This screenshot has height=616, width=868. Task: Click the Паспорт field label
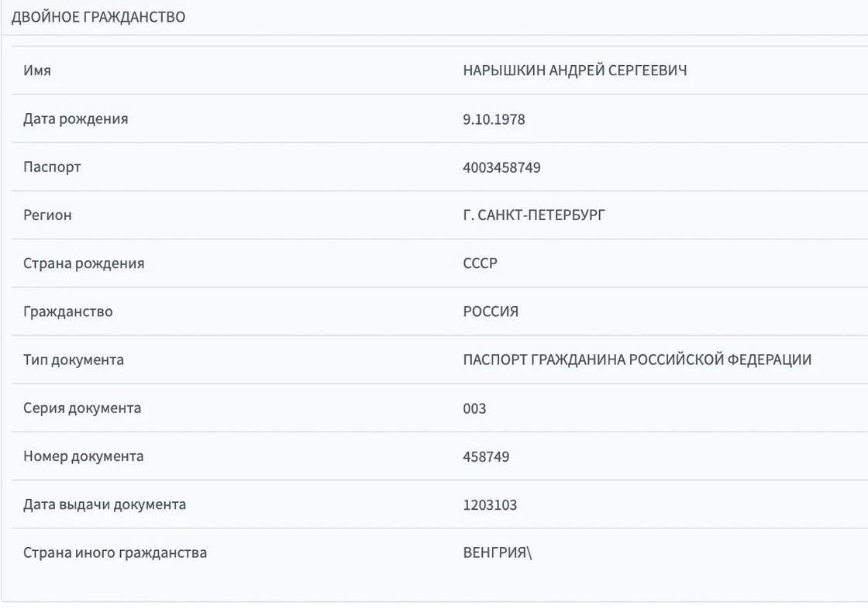(x=52, y=167)
